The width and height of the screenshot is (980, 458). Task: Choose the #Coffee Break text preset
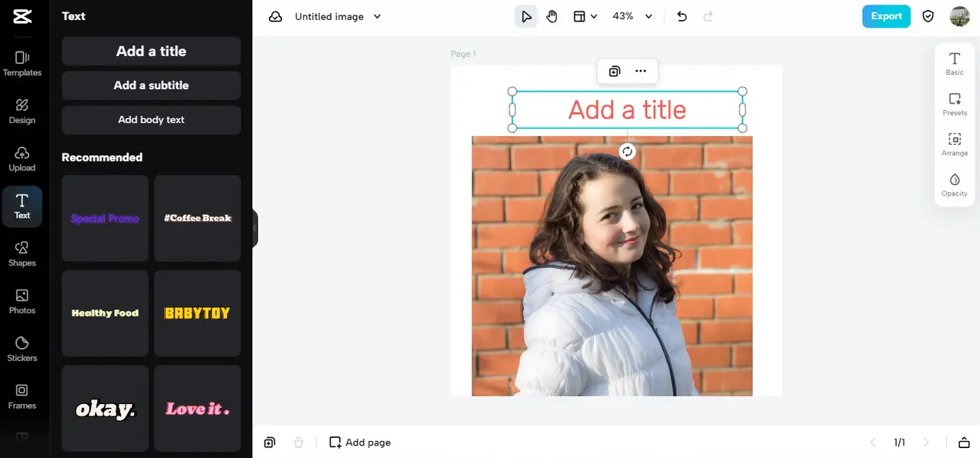click(197, 219)
